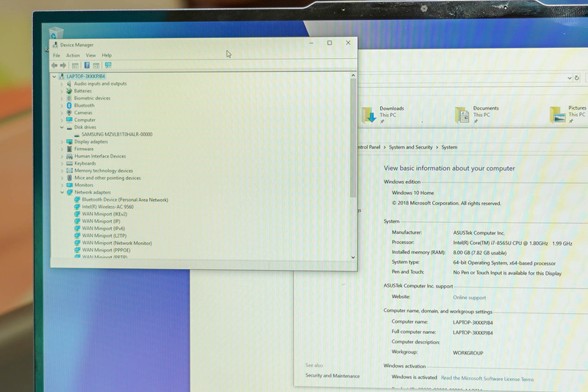Click System in the breadcrumb path

[449, 147]
